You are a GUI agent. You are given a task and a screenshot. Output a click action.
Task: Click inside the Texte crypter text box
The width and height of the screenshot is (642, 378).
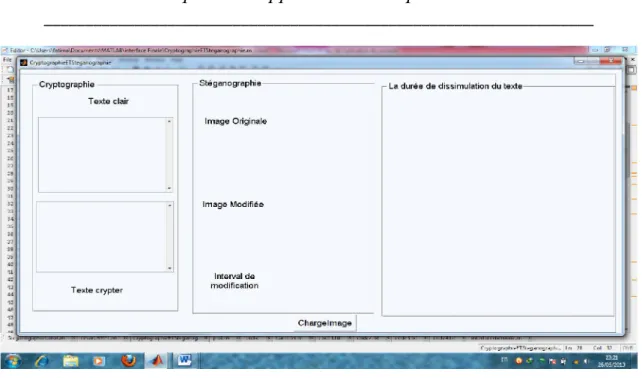(102, 237)
